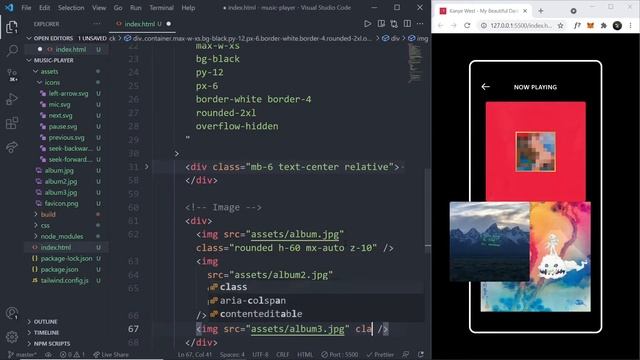Open album2.jpg in explorer
Image resolution: width=640 pixels, height=360 pixels.
(61, 181)
